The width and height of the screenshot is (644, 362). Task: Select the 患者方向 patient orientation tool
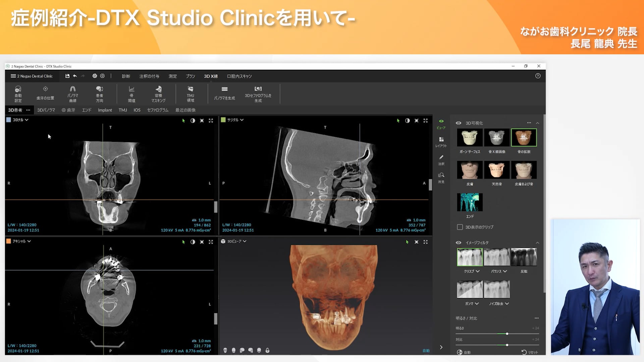(x=100, y=94)
